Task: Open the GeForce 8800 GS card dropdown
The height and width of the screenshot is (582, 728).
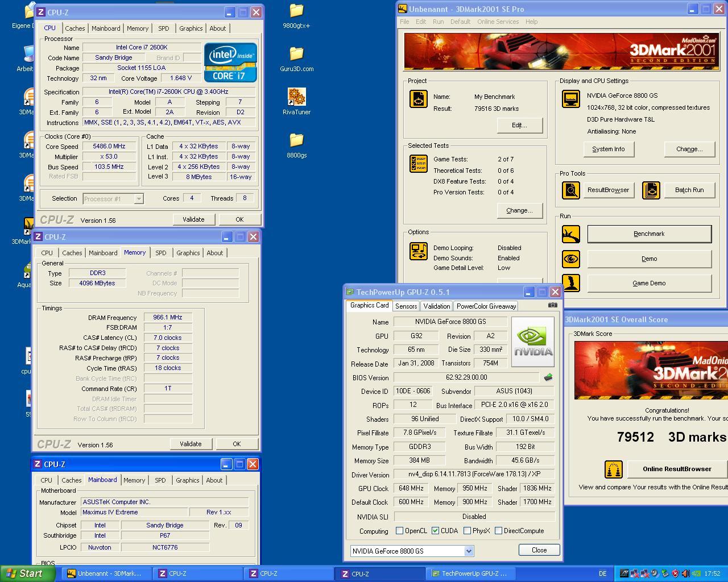Action: tap(469, 551)
